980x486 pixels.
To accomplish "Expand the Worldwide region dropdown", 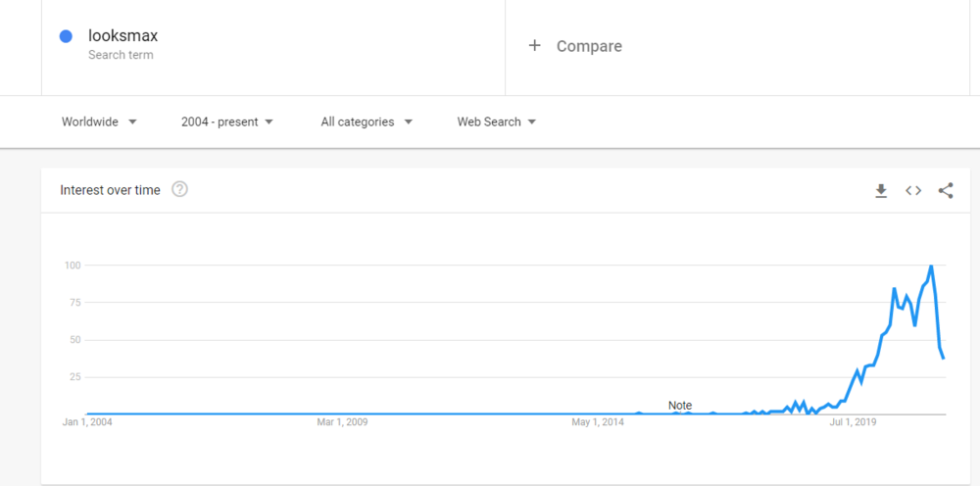I will (99, 122).
